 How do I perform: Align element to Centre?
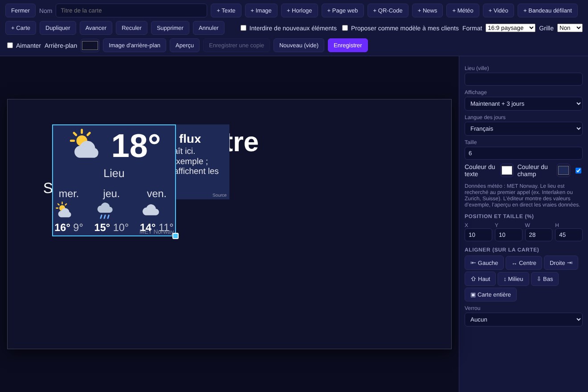click(x=524, y=263)
